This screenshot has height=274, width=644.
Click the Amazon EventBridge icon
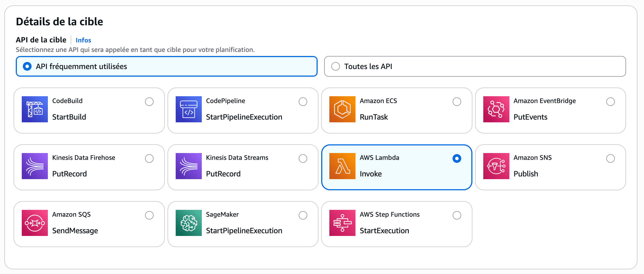(496, 109)
